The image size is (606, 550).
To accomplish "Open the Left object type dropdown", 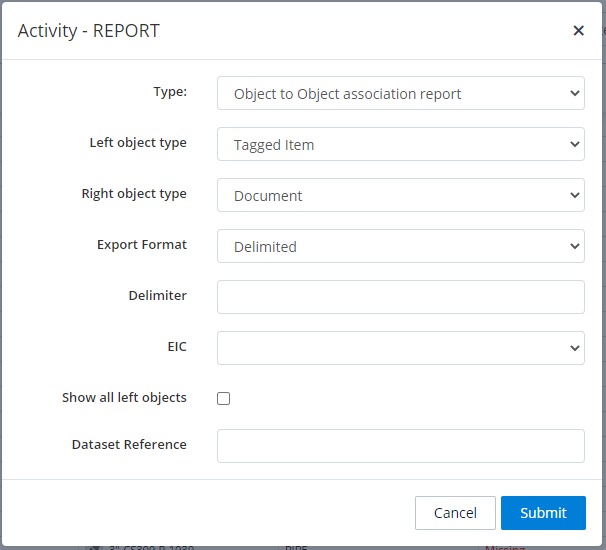I will [401, 144].
